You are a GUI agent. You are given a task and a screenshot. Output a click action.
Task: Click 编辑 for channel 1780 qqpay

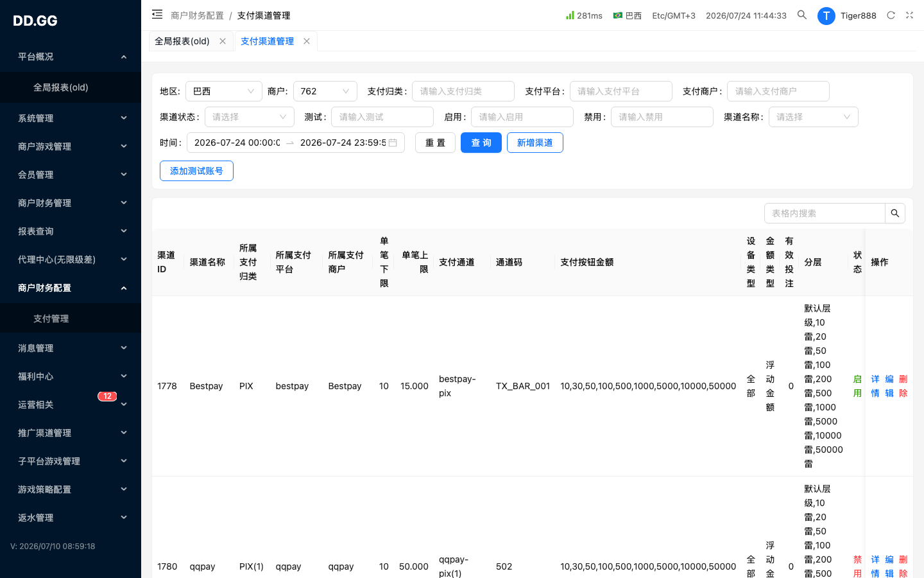click(x=889, y=566)
